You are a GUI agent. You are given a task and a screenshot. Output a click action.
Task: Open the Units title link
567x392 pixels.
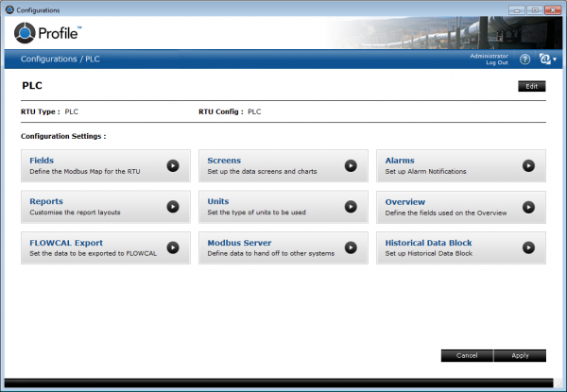[x=218, y=201]
